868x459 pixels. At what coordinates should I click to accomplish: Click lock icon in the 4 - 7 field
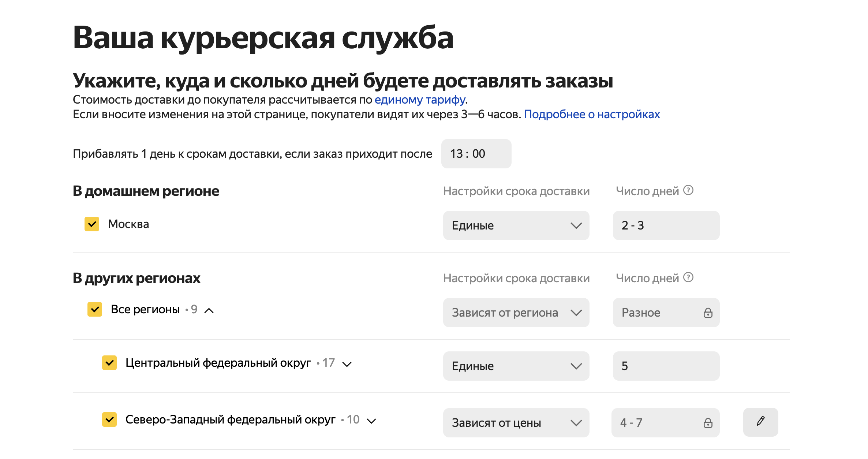pos(708,423)
